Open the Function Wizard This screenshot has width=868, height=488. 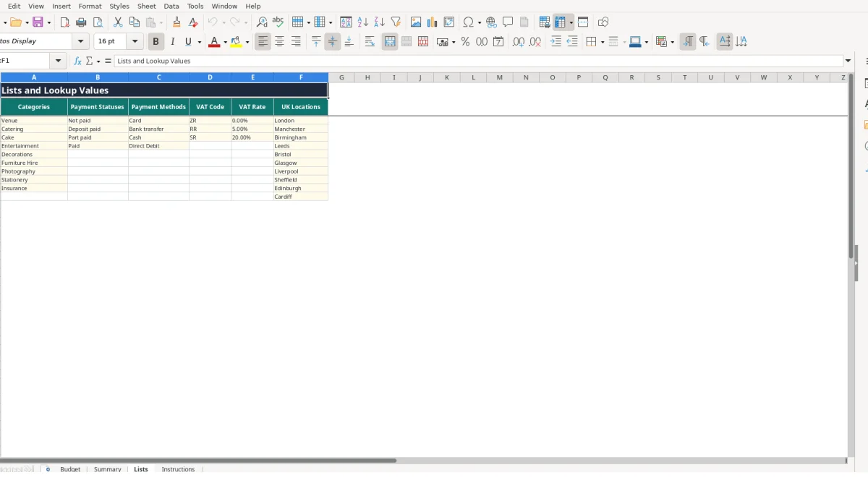(x=77, y=61)
